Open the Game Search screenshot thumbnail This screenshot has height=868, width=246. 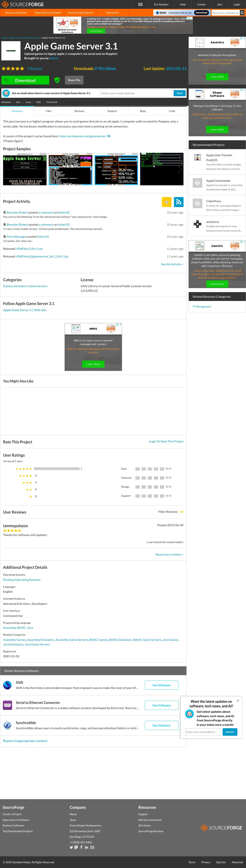point(116,169)
